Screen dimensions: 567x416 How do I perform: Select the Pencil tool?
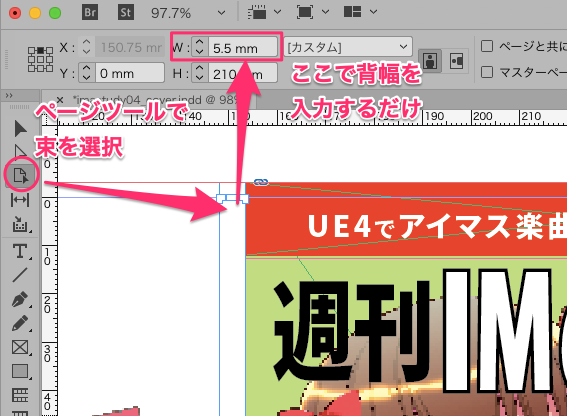[x=20, y=323]
